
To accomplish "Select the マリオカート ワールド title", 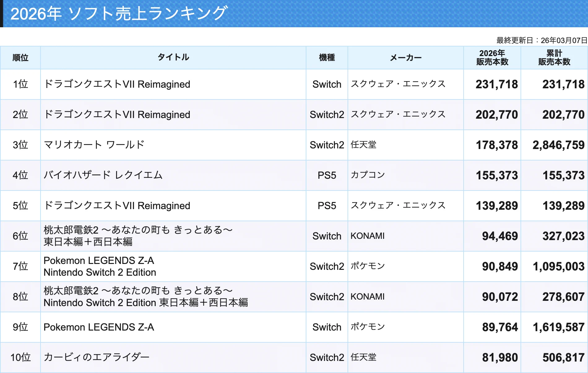I will (94, 145).
